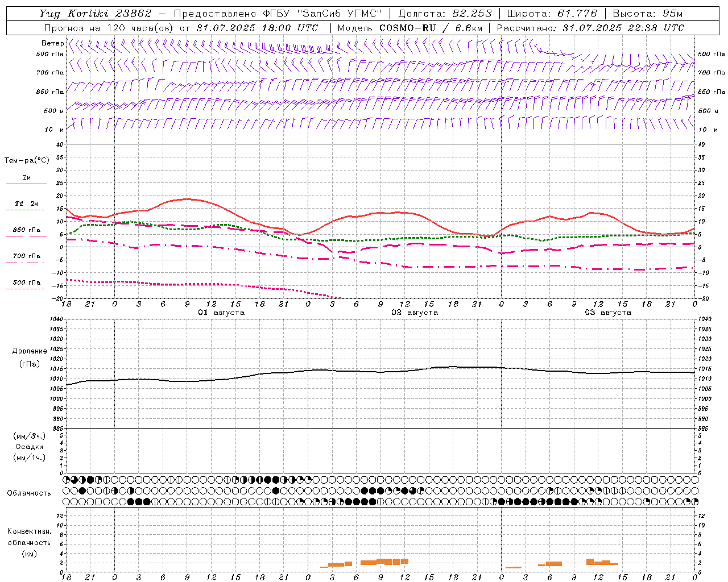Click the Td 2м dew point legend entry
This screenshot has height=582, width=728.
[x=27, y=203]
